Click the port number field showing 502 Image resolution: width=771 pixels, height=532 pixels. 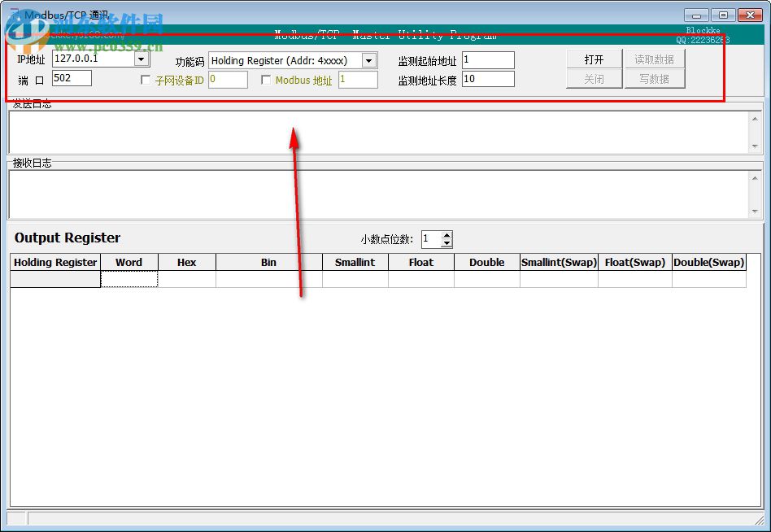(x=70, y=78)
